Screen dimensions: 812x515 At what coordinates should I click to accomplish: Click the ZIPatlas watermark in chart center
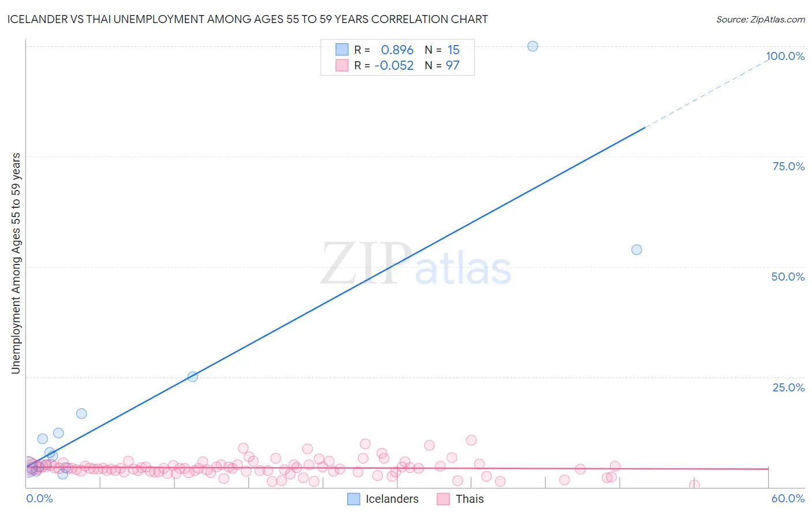pyautogui.click(x=416, y=264)
